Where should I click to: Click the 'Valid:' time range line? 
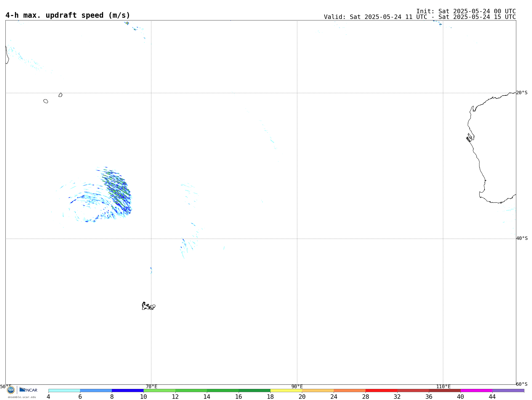420,17
